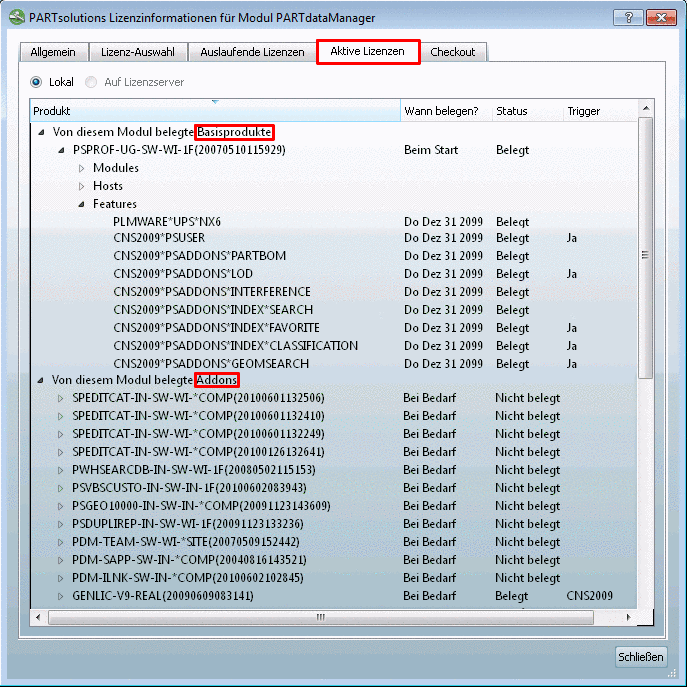This screenshot has height=687, width=687.
Task: Click the horizontal scrollbar right arrow
Action: [x=629, y=617]
